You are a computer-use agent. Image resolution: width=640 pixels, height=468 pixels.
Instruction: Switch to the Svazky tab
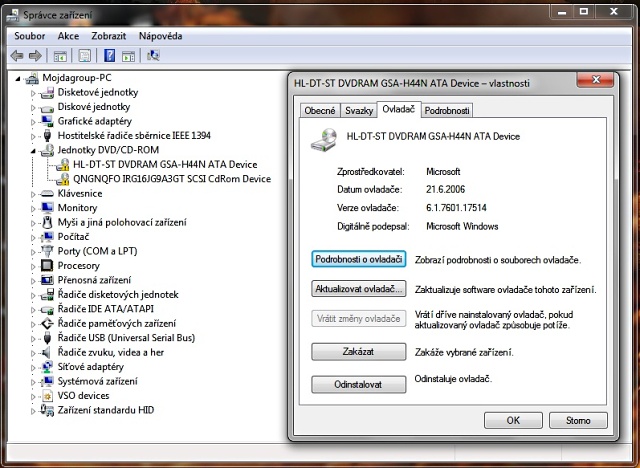coord(359,111)
